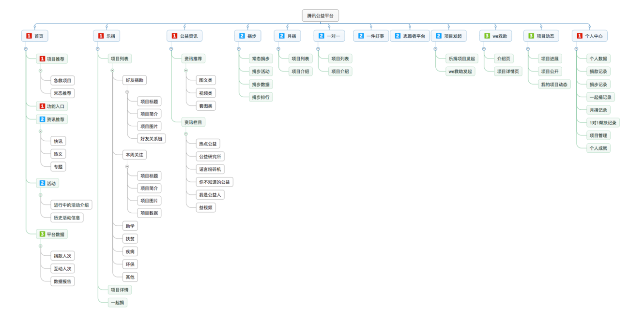Click the red priority 1 marker on 首页
Image resolution: width=644 pixels, height=322 pixels.
(x=29, y=36)
